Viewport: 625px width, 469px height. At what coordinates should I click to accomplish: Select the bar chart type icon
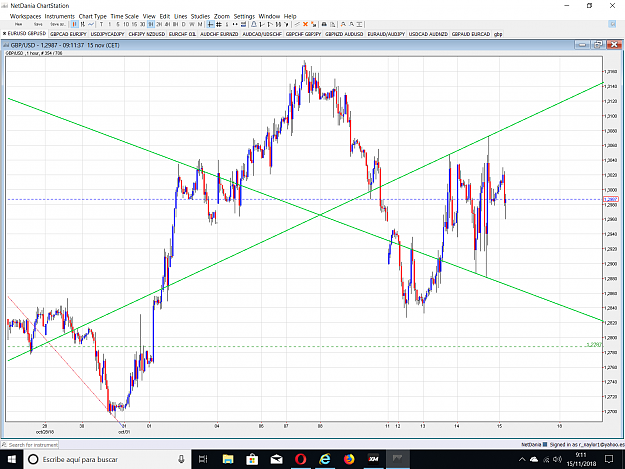click(83, 24)
